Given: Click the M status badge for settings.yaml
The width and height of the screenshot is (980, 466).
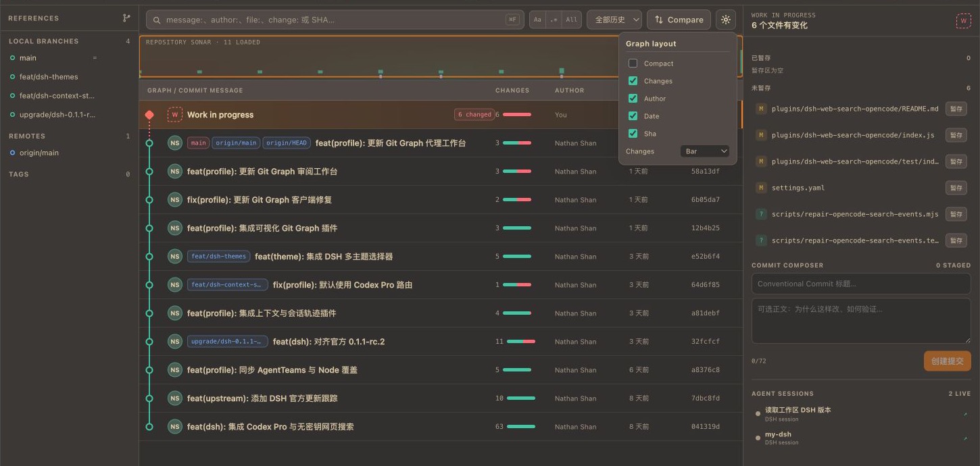Looking at the screenshot, I should 761,188.
